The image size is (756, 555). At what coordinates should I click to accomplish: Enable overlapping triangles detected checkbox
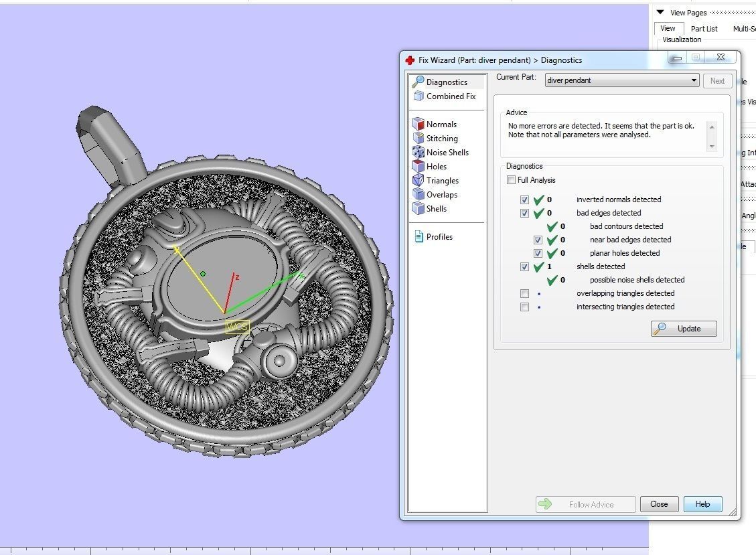(524, 293)
